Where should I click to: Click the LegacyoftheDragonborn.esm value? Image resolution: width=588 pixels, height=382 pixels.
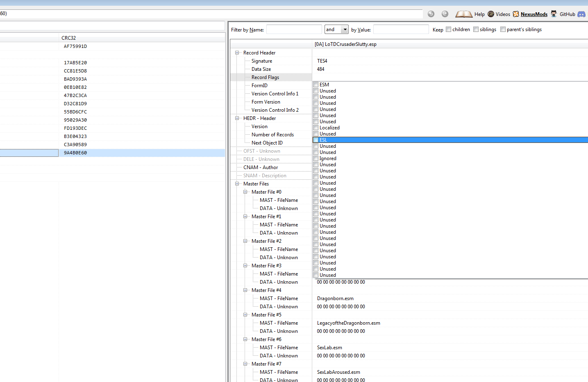[349, 323]
